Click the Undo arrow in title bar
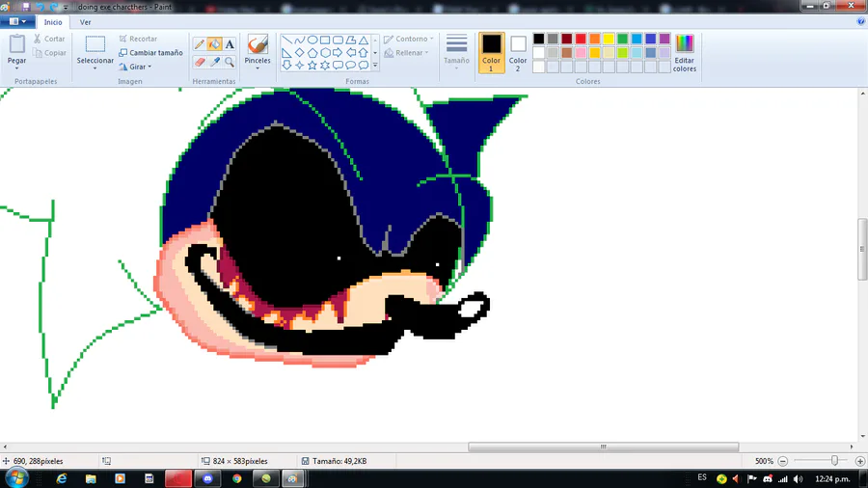 pos(40,7)
